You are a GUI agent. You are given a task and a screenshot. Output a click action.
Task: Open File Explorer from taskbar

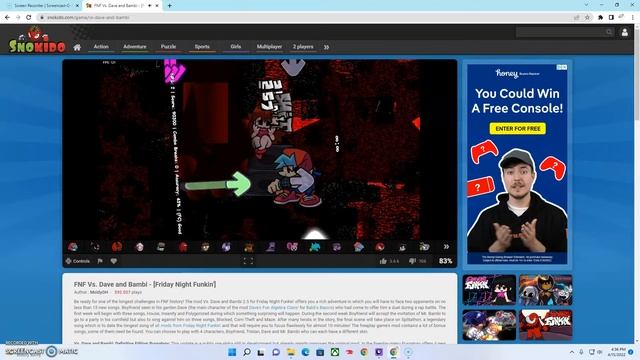(x=291, y=352)
